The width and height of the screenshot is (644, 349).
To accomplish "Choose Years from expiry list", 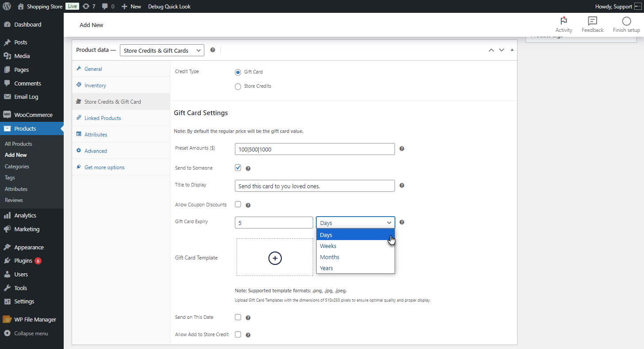I will tap(356, 268).
